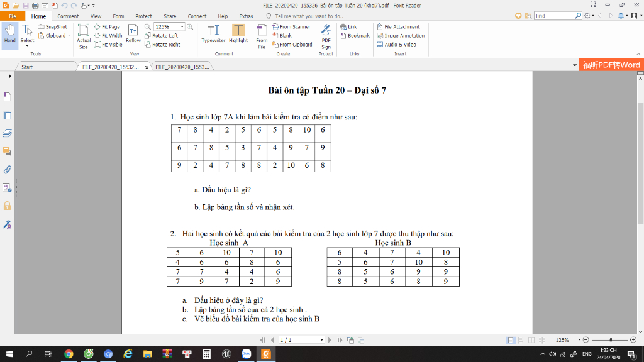Switch to the Connect ribbon tab
Screen dimensions: 644x362
point(197,16)
